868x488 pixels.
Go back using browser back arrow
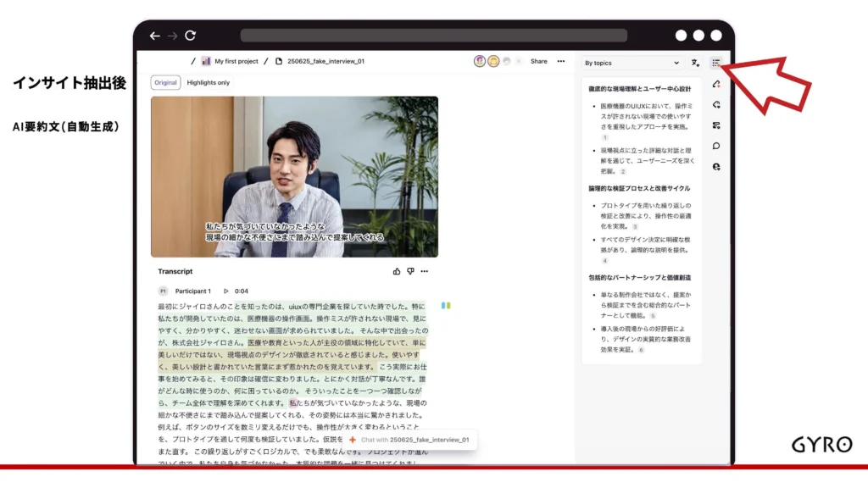click(x=154, y=36)
